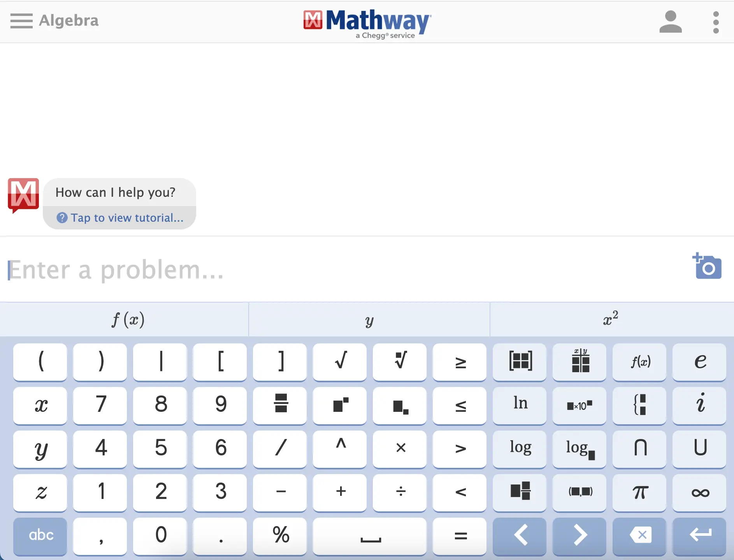Screen dimensions: 734x560
Task: Tap the variable y key on keyboard
Action: tap(40, 449)
